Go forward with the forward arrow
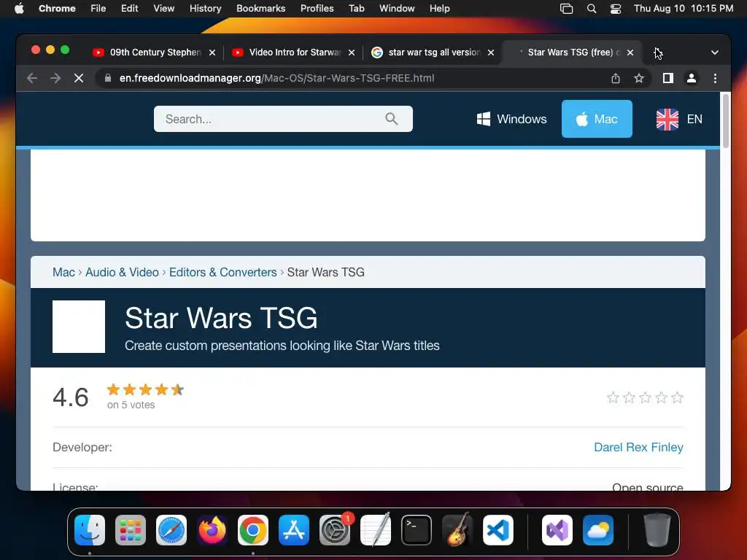The height and width of the screenshot is (560, 747). [55, 78]
